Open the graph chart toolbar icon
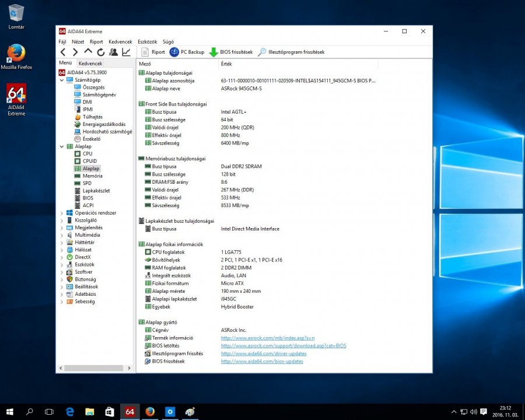The width and height of the screenshot is (525, 420). (x=126, y=52)
